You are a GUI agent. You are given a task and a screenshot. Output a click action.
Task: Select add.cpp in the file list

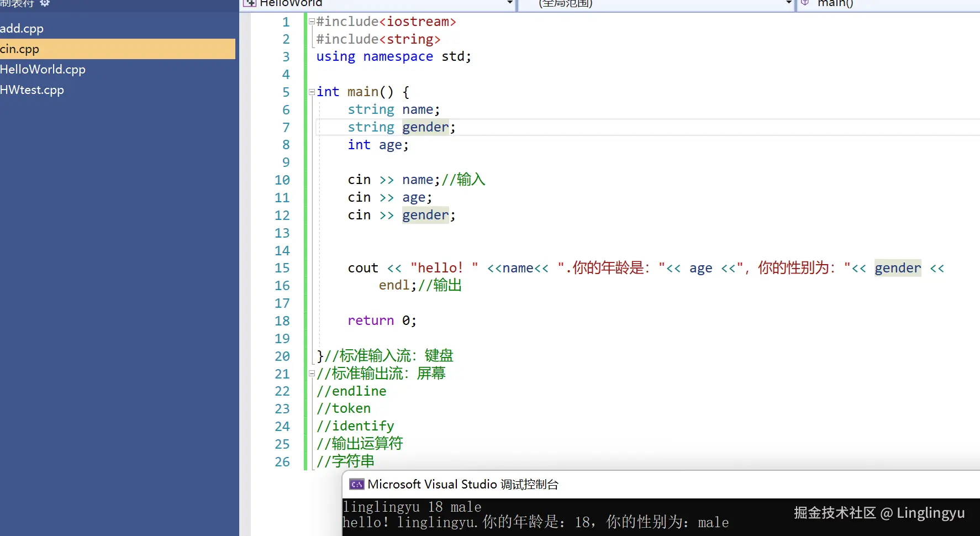tap(22, 28)
